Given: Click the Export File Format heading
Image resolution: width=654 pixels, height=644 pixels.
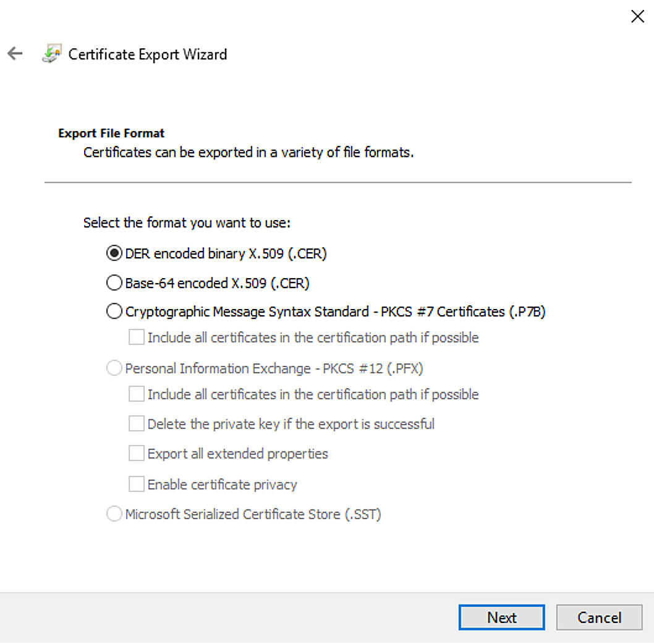Looking at the screenshot, I should point(111,133).
